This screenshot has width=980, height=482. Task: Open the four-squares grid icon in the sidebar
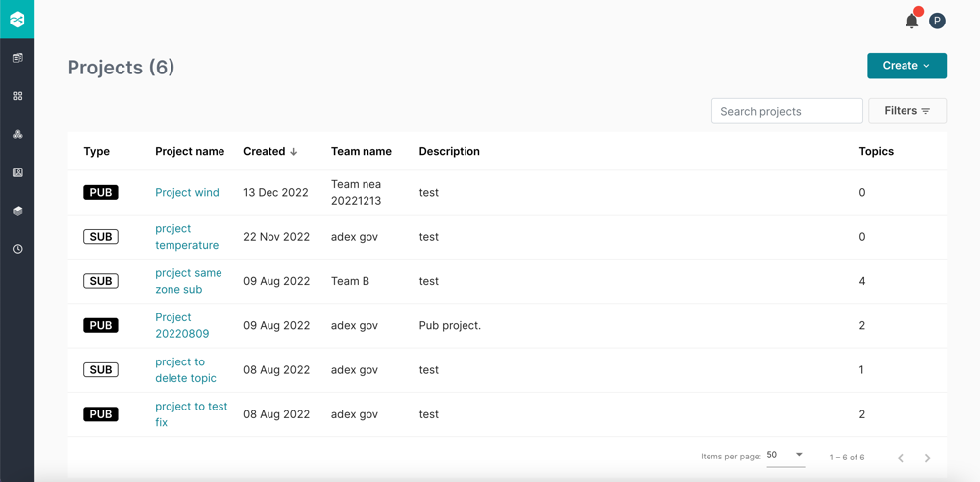click(x=17, y=96)
